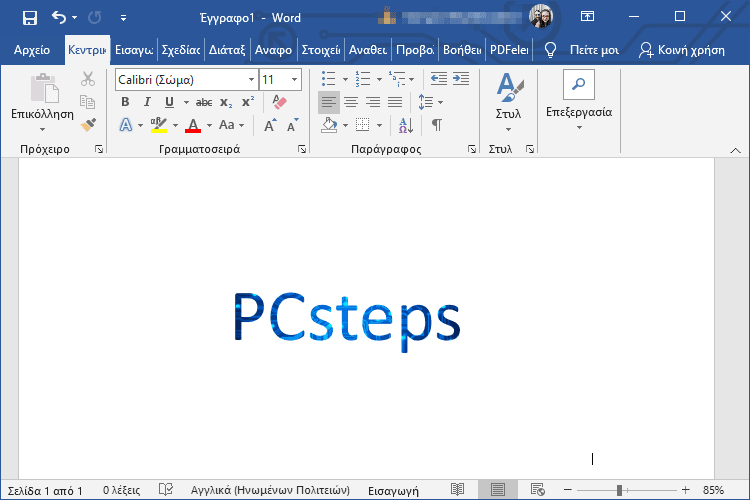
Task: Open the Βοήθεια ribbon tab
Action: pos(462,50)
